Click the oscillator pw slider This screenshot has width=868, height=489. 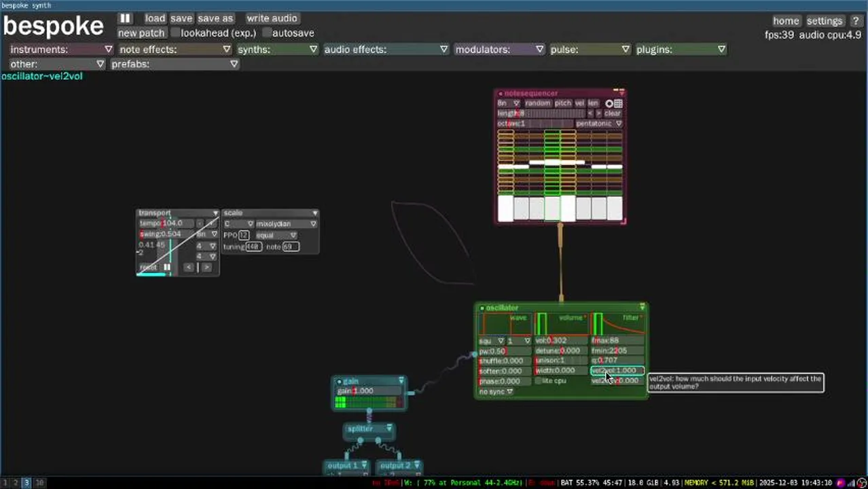point(505,351)
